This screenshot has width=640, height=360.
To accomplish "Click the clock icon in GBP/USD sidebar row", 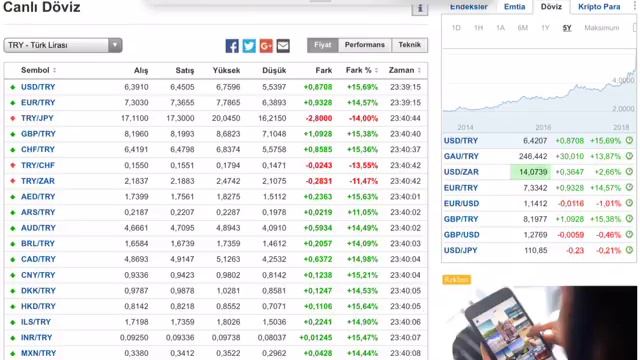I will pyautogui.click(x=629, y=234).
